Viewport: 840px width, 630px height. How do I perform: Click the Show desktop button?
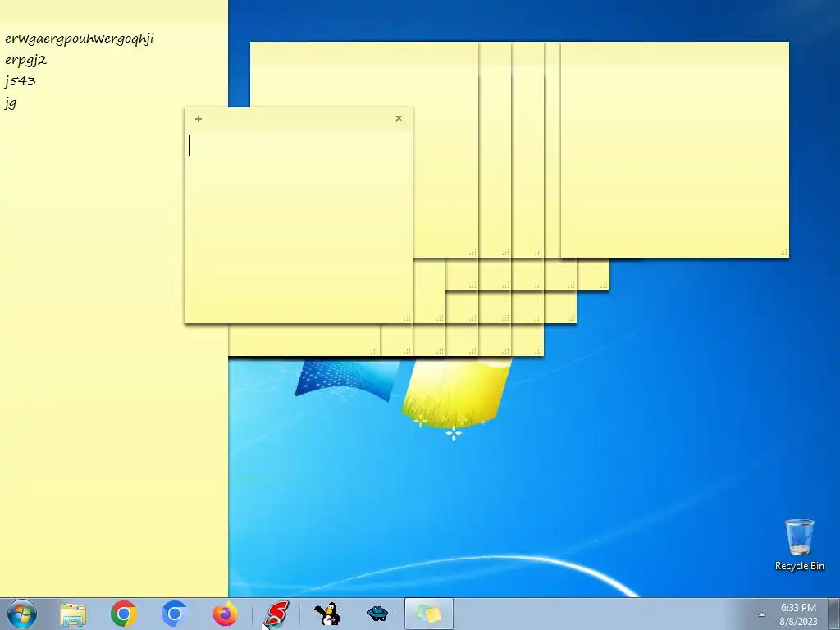coord(834,614)
